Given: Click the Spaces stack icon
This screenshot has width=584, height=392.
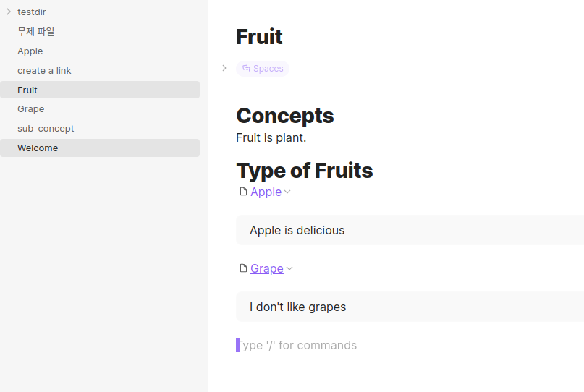Looking at the screenshot, I should pos(246,69).
